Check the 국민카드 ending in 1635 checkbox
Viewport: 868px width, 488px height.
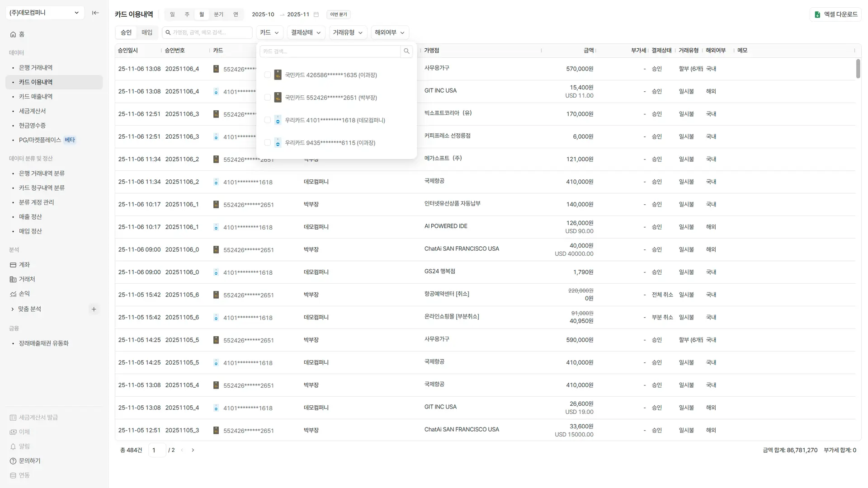pyautogui.click(x=267, y=75)
